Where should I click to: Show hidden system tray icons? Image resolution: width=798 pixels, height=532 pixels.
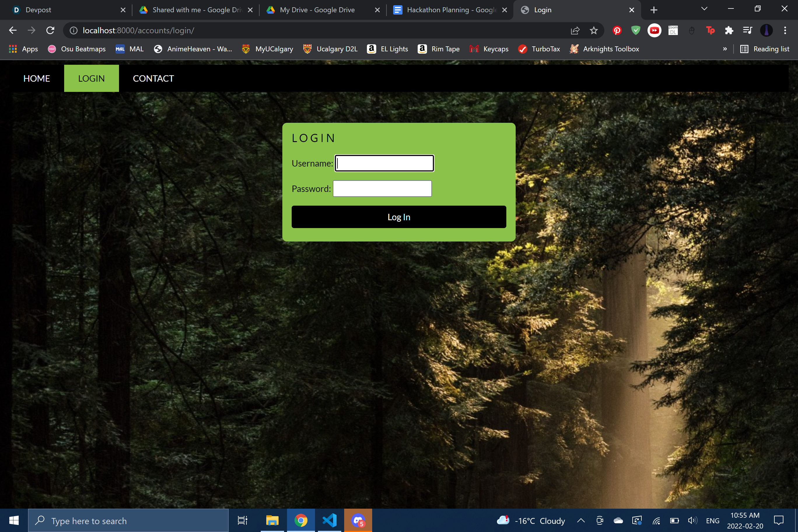(581, 520)
